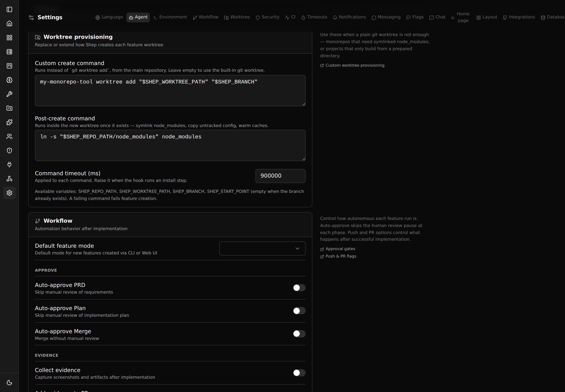Toggle Auto-approve Merge switch

click(x=299, y=334)
